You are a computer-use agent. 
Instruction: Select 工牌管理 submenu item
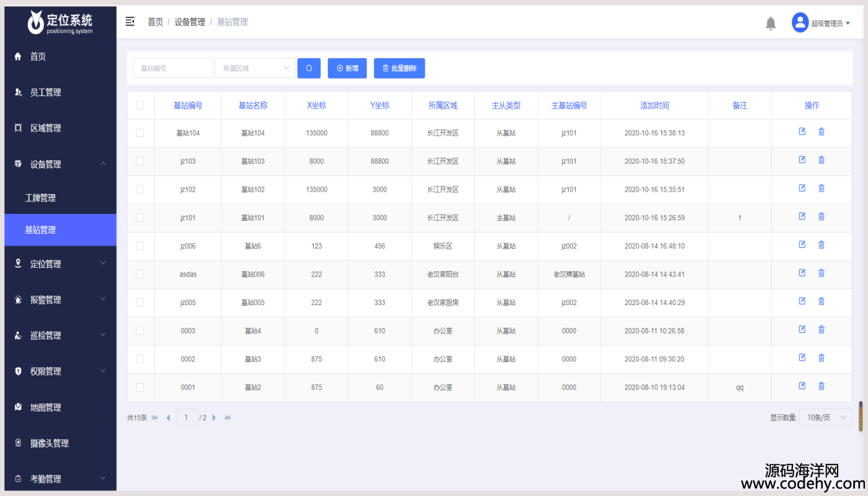pyautogui.click(x=60, y=198)
